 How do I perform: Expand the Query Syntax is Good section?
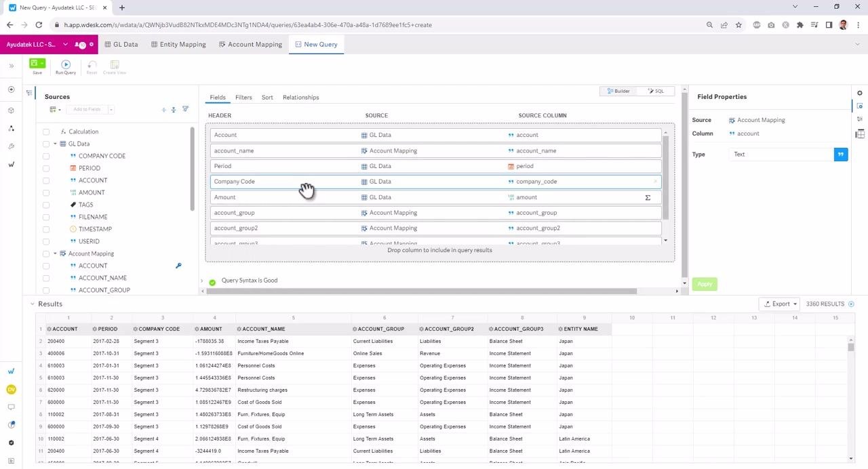(201, 281)
